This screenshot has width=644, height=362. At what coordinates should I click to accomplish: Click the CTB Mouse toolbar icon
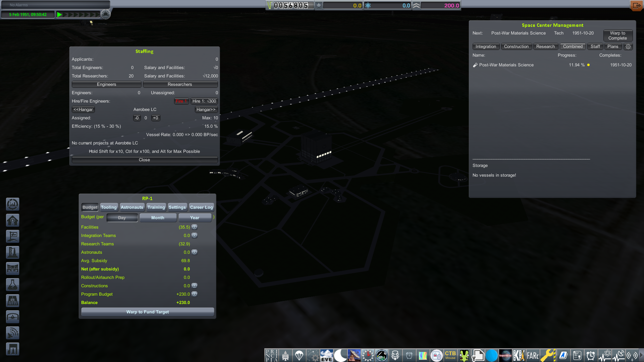coord(450,355)
